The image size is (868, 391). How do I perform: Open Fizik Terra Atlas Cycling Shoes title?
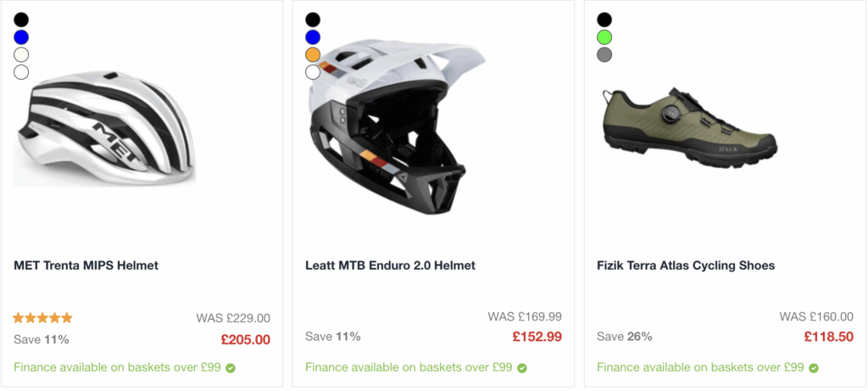coord(686,265)
